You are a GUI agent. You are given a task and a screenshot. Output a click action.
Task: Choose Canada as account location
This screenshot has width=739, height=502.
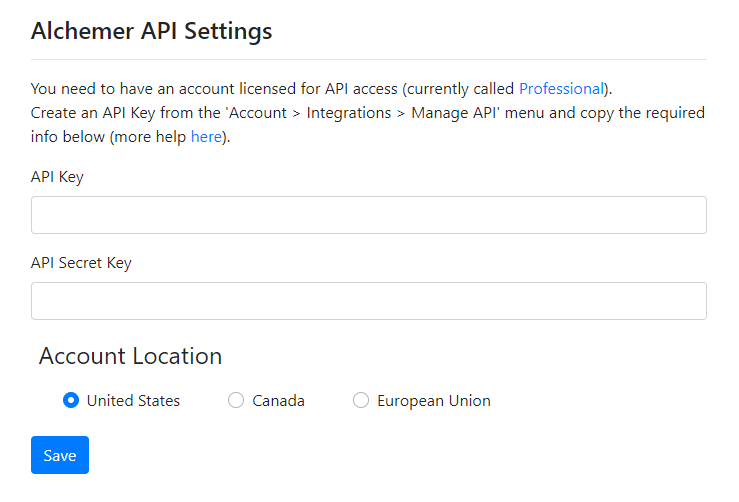coord(236,400)
